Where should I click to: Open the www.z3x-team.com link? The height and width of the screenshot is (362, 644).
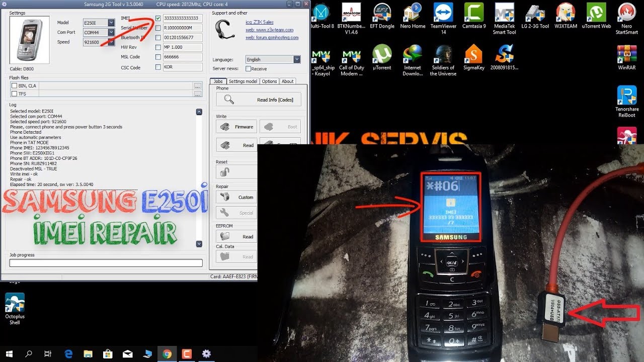click(x=269, y=30)
